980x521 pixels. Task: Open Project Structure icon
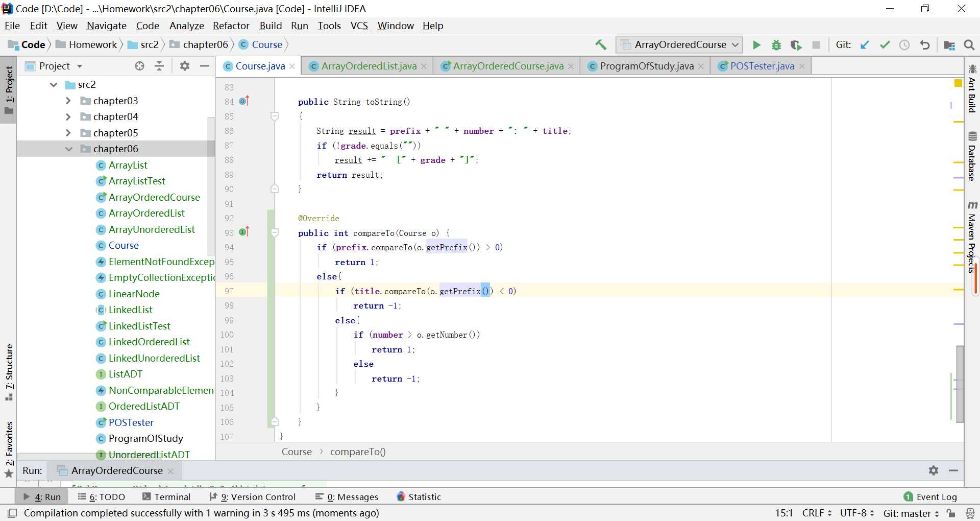tap(949, 45)
